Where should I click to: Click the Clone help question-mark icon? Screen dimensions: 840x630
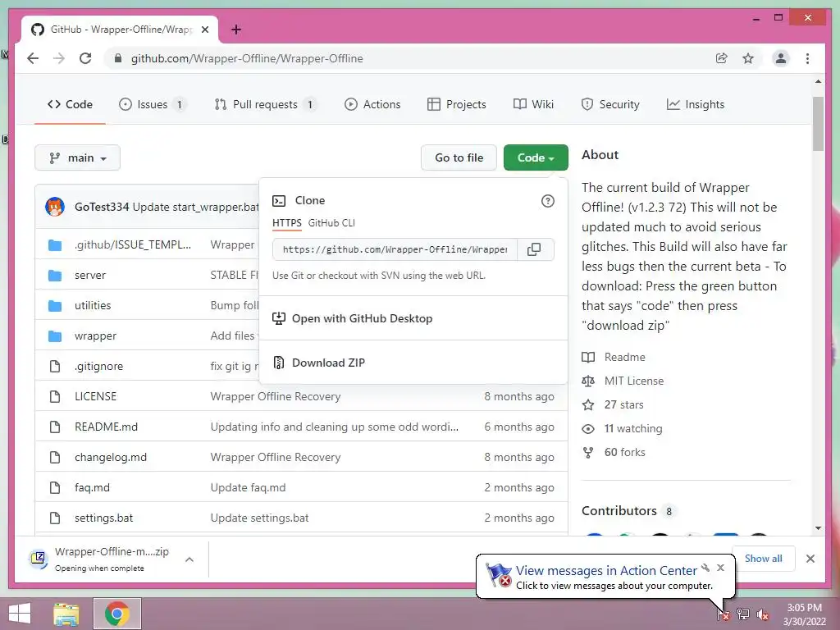pos(547,201)
